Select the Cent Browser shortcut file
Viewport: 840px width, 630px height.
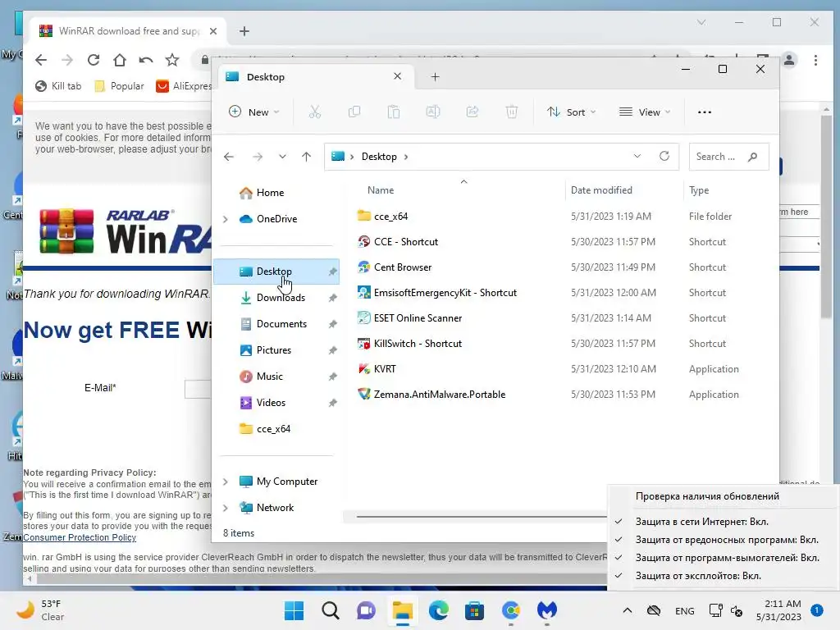pyautogui.click(x=402, y=267)
